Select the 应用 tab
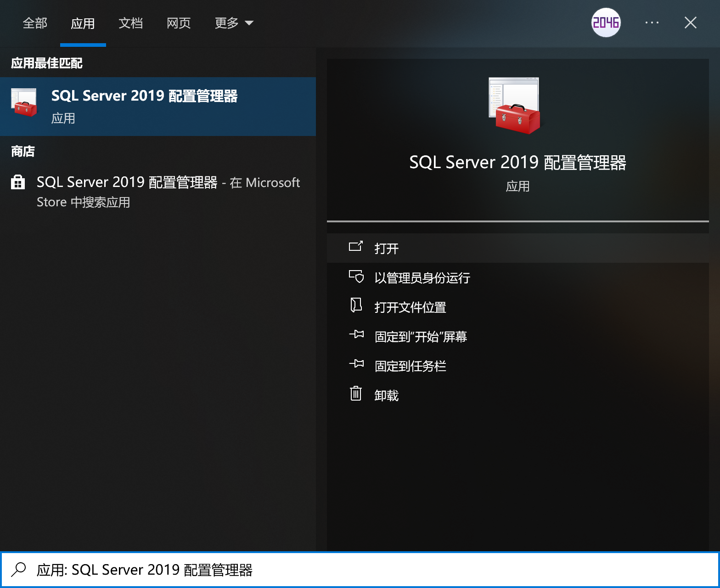This screenshot has height=588, width=720. [x=83, y=23]
